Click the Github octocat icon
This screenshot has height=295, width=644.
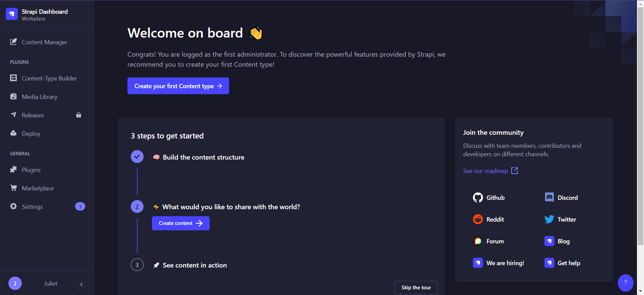[x=478, y=197]
